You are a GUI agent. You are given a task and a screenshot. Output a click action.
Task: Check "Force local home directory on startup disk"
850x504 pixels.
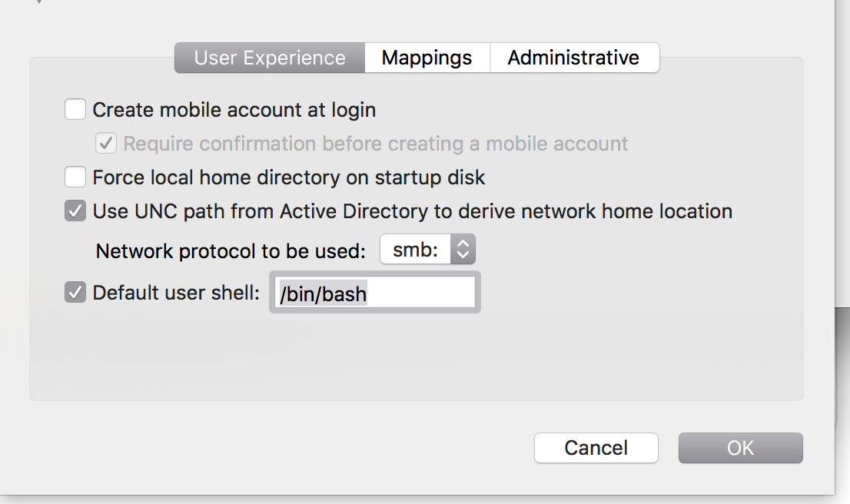tap(75, 177)
